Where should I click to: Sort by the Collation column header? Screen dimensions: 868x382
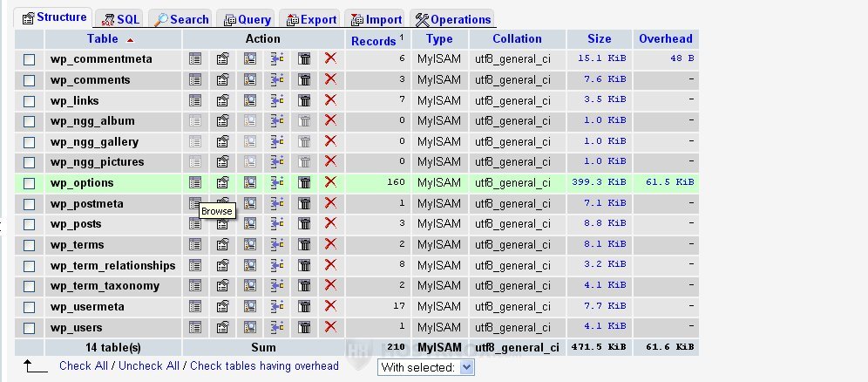point(517,38)
